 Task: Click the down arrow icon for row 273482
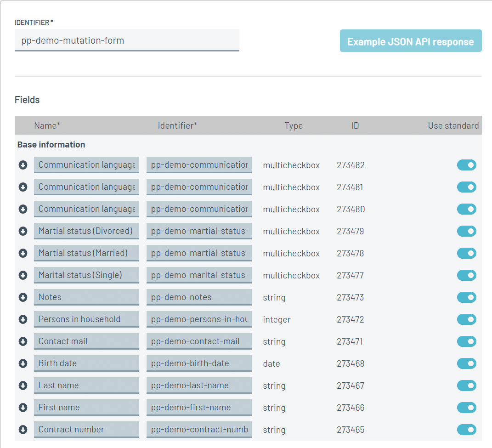pos(23,165)
